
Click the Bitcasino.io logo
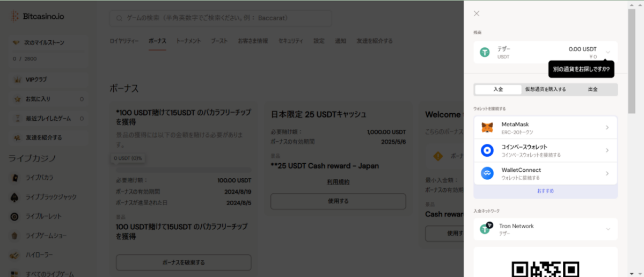click(x=37, y=17)
